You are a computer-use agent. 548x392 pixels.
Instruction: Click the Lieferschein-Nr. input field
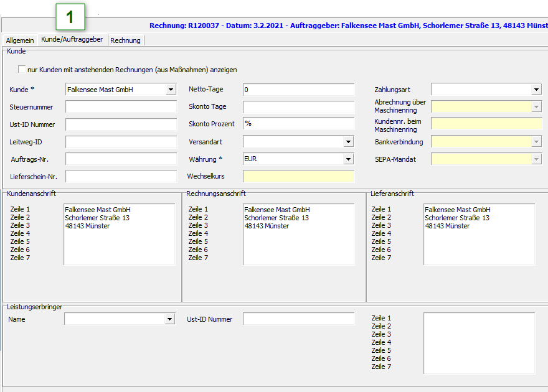coord(121,177)
